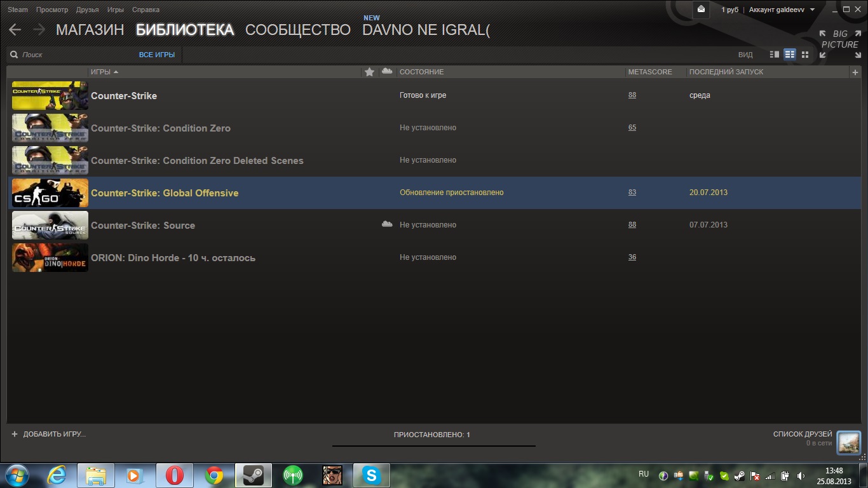Open Internet Explorer from taskbar
Screen dimensions: 868x488
tap(57, 475)
